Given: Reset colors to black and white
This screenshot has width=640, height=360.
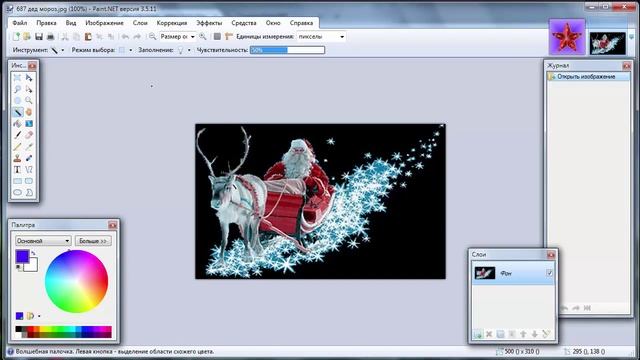Looking at the screenshot, I should (x=19, y=268).
